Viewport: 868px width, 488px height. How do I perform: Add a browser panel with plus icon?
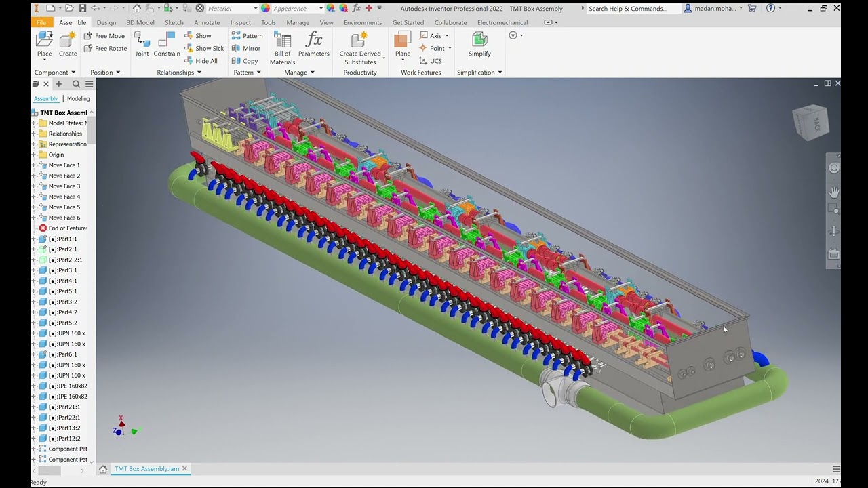[x=58, y=84]
